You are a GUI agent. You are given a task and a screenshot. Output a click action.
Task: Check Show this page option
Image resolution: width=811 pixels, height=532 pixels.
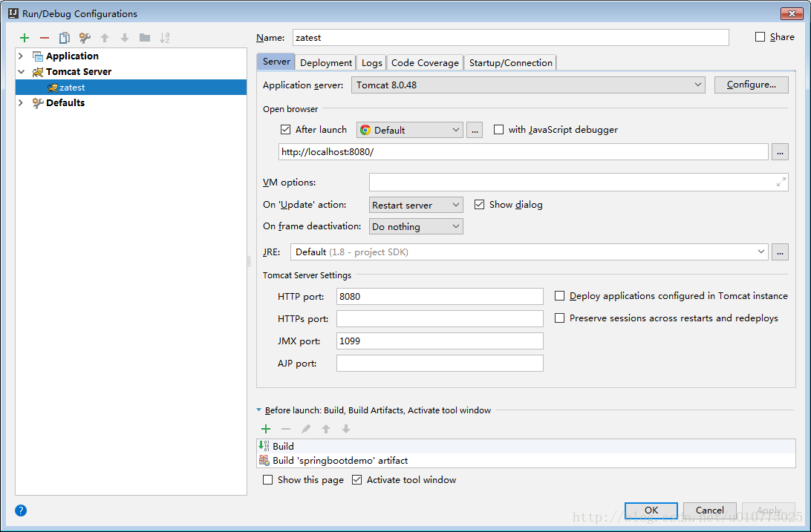pyautogui.click(x=268, y=480)
